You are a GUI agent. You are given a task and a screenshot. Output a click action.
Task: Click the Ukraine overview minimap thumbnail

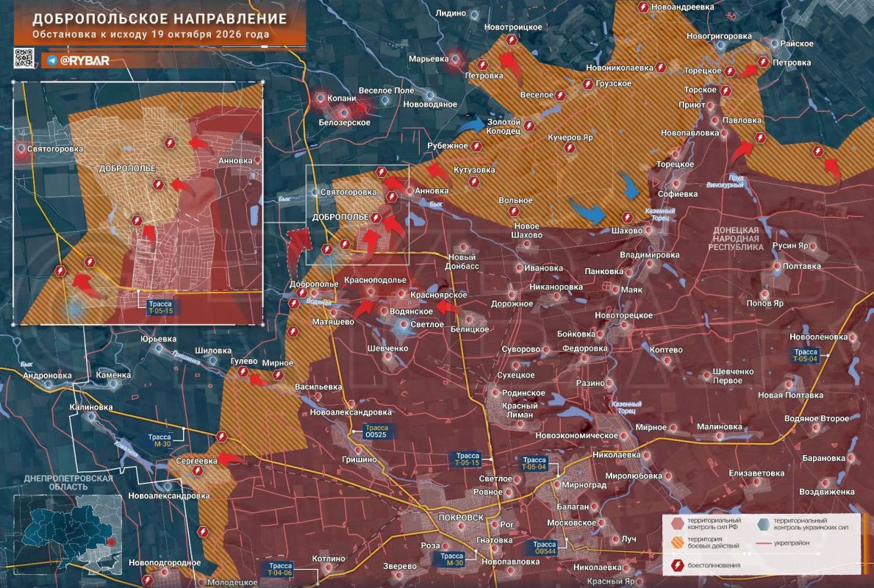pos(68,535)
